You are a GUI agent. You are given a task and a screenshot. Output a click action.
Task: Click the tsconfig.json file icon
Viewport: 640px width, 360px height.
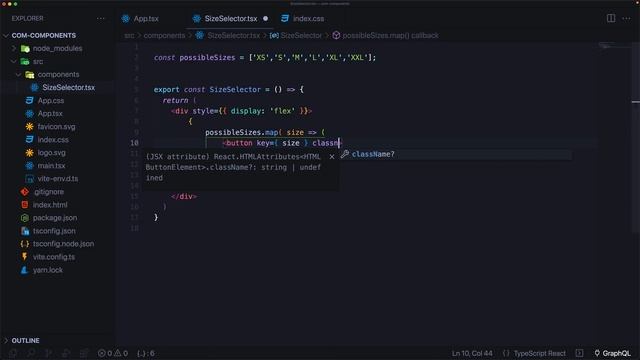point(24,231)
